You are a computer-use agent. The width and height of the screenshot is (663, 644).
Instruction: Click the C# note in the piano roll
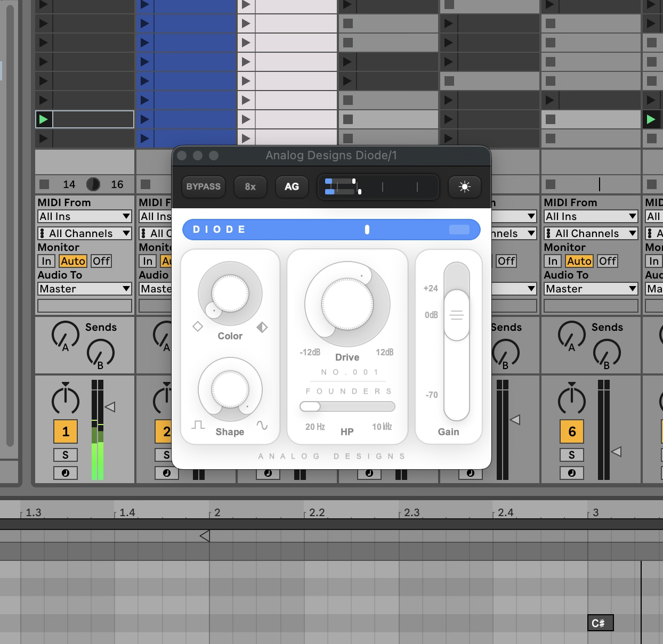tap(601, 623)
